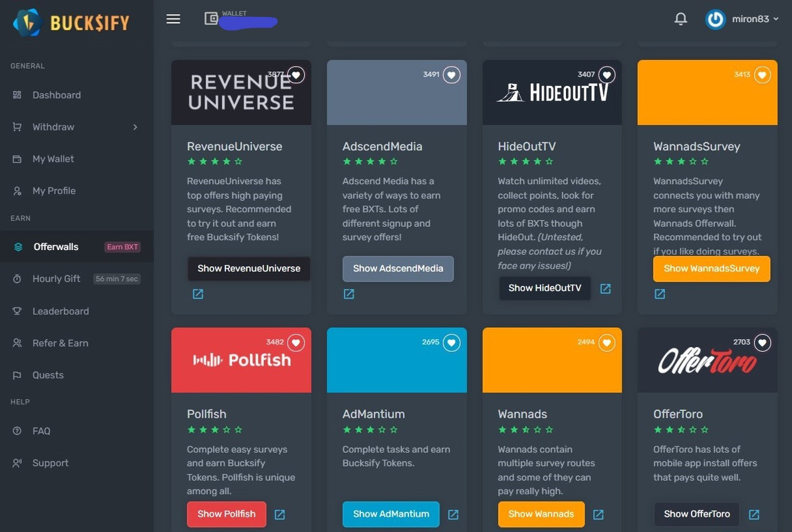Favorite OfferToro with the heart toggle
This screenshot has height=532, width=792.
pyautogui.click(x=762, y=343)
